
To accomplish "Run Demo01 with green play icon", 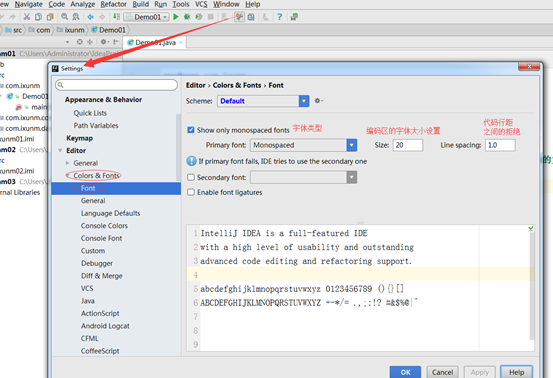I will coord(176,17).
